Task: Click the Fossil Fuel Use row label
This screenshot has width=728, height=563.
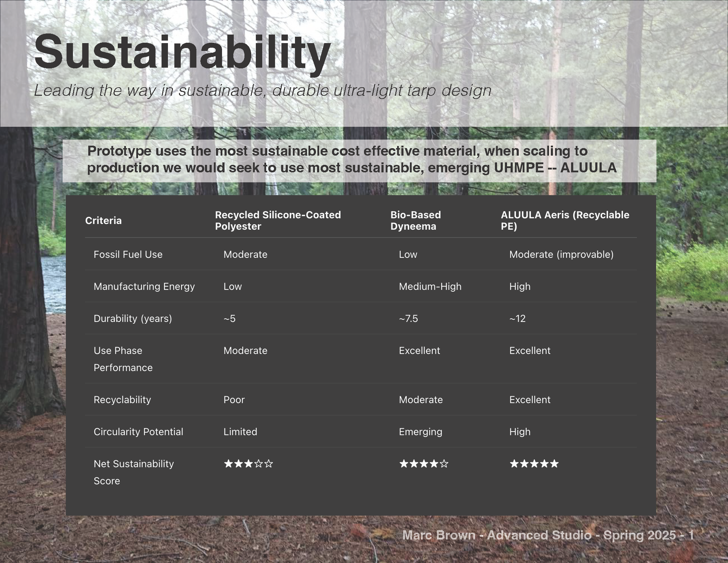Action: tap(128, 255)
